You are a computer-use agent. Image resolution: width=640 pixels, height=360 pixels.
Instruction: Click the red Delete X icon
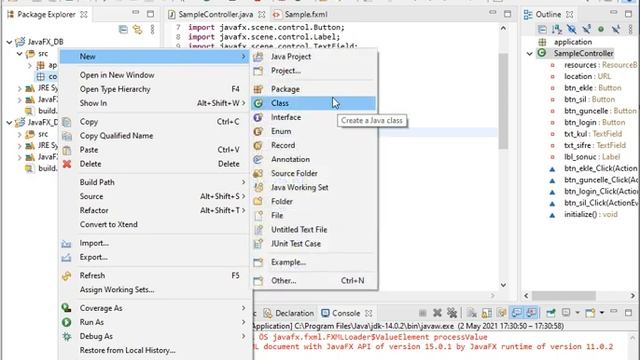pos(67,164)
